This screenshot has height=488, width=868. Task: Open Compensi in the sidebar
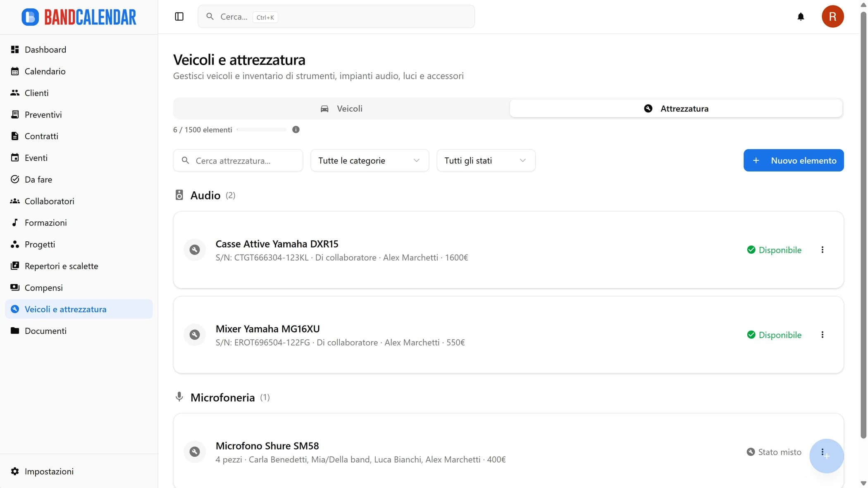43,288
